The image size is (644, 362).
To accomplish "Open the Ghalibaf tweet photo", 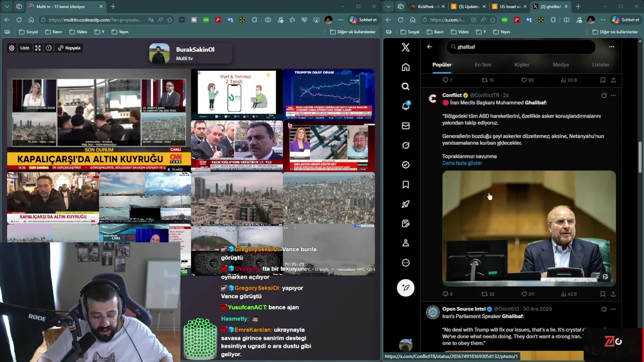I will click(529, 228).
